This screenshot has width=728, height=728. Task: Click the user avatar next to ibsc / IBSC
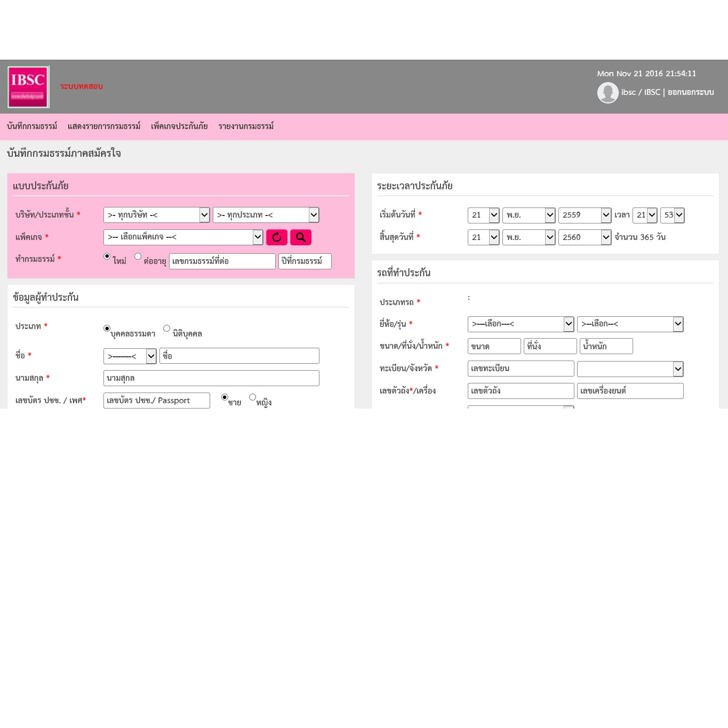coord(607,92)
